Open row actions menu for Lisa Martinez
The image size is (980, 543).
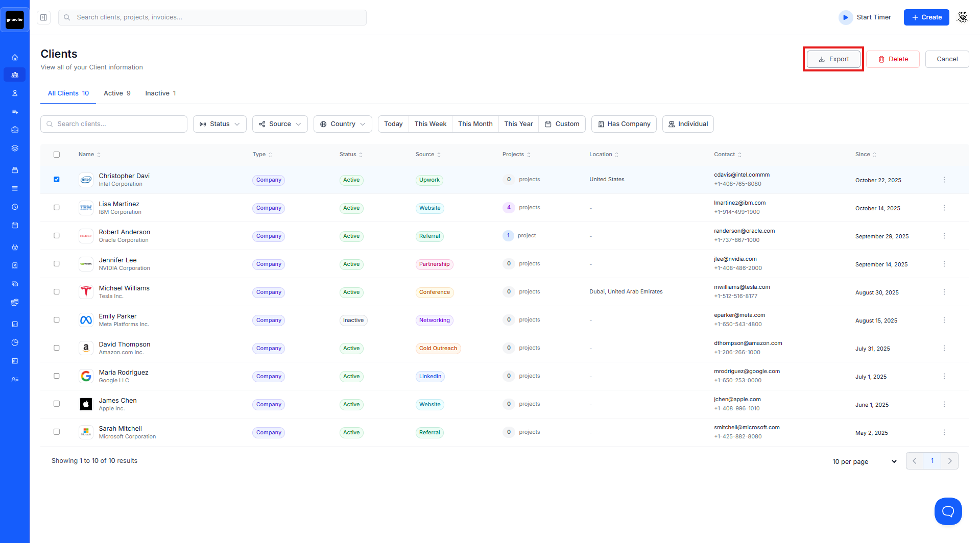(x=944, y=208)
